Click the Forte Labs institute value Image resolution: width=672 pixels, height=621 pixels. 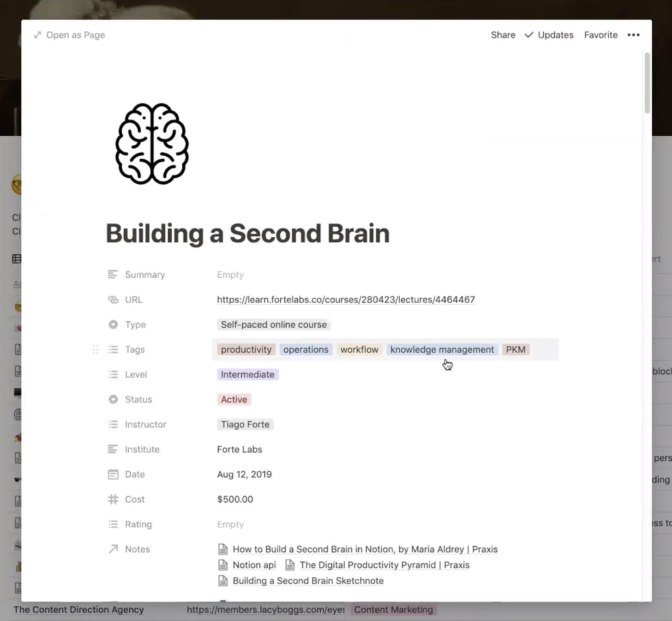240,449
